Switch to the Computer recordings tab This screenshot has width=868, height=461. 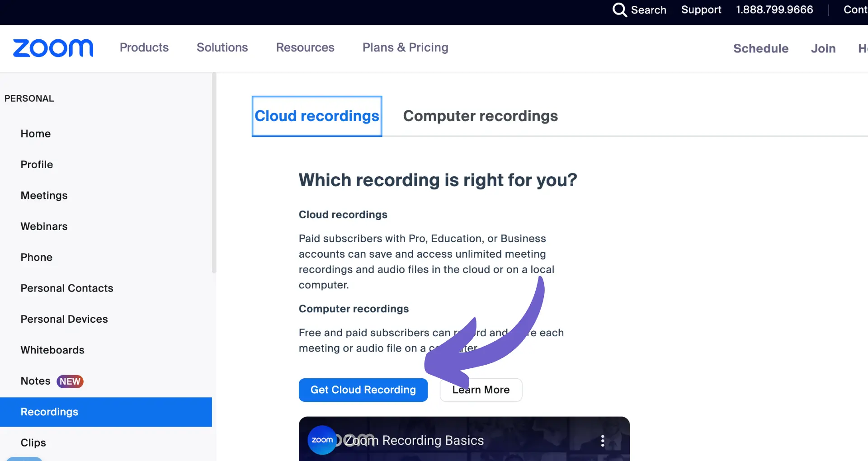coord(481,116)
